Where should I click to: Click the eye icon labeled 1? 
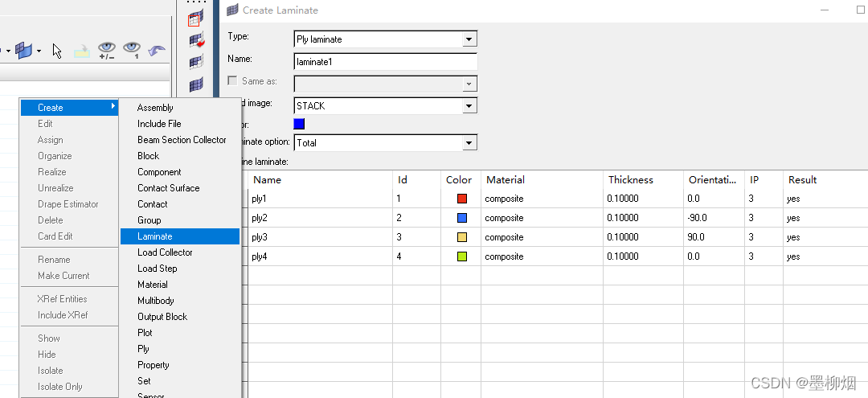[132, 51]
